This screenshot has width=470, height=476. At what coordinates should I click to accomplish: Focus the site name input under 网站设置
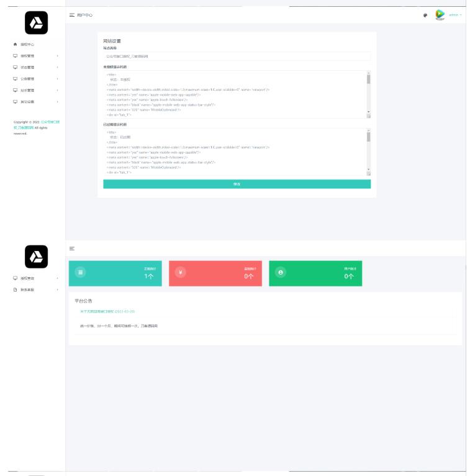click(237, 56)
